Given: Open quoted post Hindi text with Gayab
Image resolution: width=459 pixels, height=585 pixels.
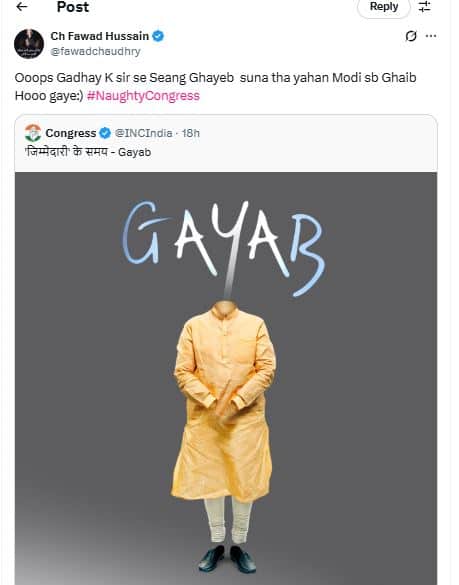Looking at the screenshot, I should click(88, 152).
